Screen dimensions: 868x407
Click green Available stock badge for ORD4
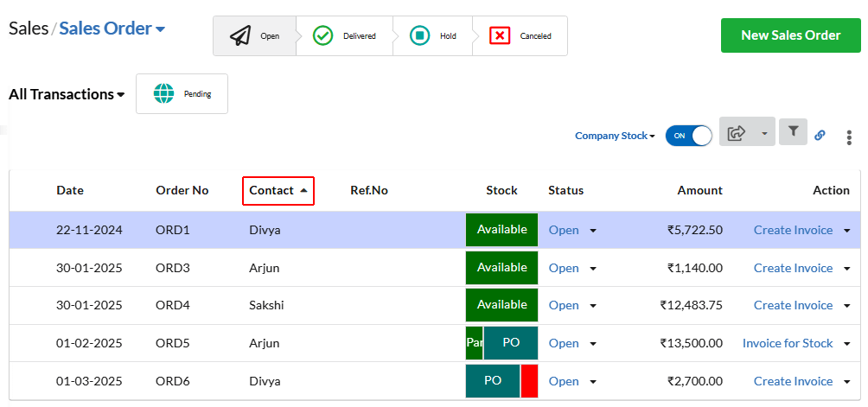[501, 305]
